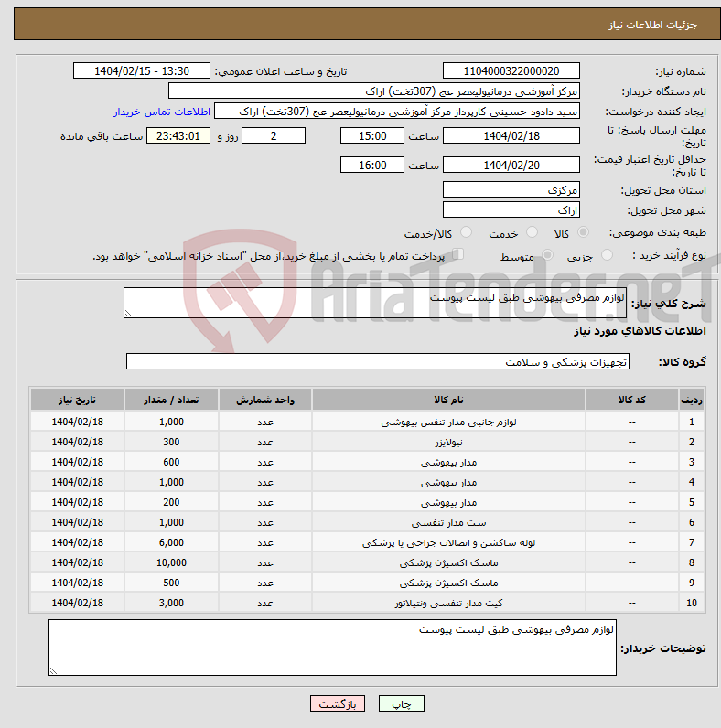Click the واحد شمارش column header
Screen dimensions: 721x728
tap(265, 400)
